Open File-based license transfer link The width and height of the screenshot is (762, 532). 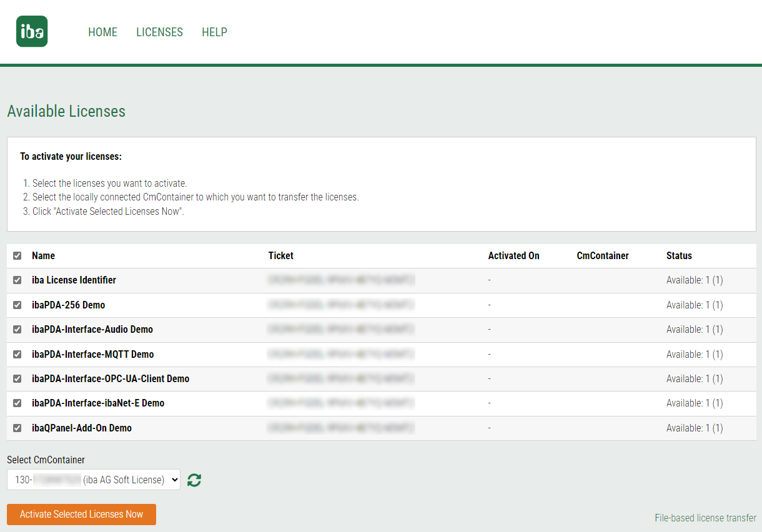coord(705,518)
